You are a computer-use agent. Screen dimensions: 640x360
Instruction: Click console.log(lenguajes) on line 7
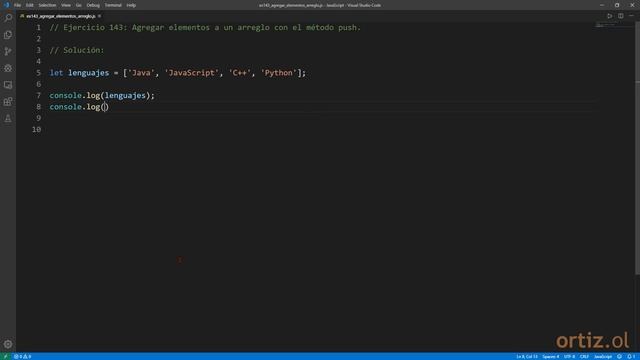point(102,96)
